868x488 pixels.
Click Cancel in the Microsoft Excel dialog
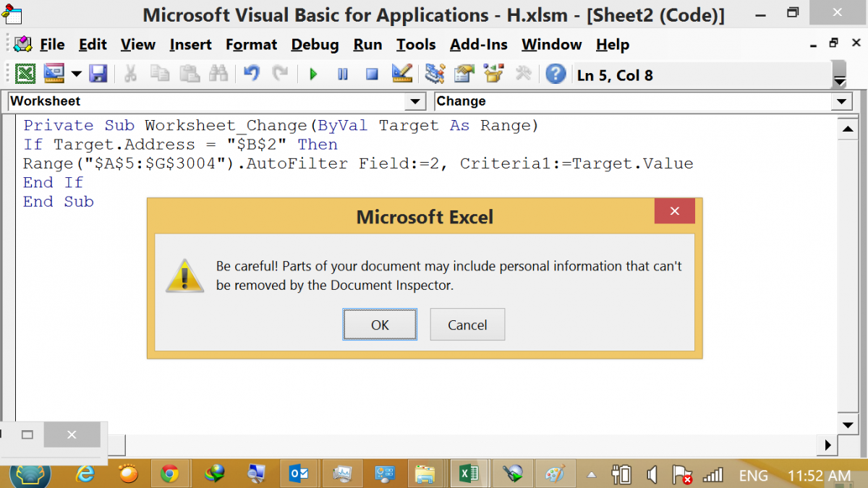point(467,325)
